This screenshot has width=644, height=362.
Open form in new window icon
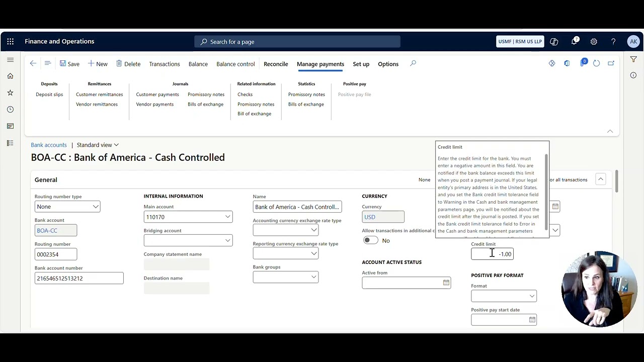coord(611,63)
